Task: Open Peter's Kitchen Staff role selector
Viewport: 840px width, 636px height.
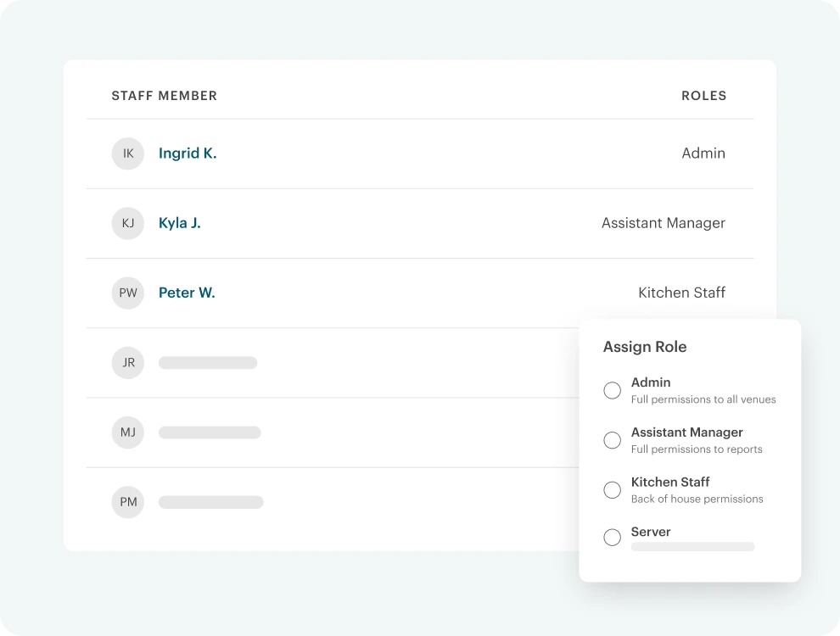Action: [x=681, y=293]
